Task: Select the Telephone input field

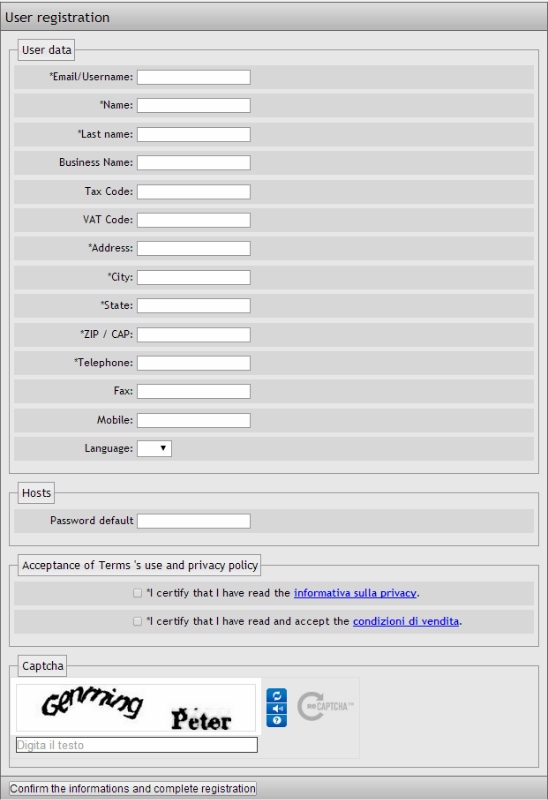Action: pyautogui.click(x=194, y=363)
